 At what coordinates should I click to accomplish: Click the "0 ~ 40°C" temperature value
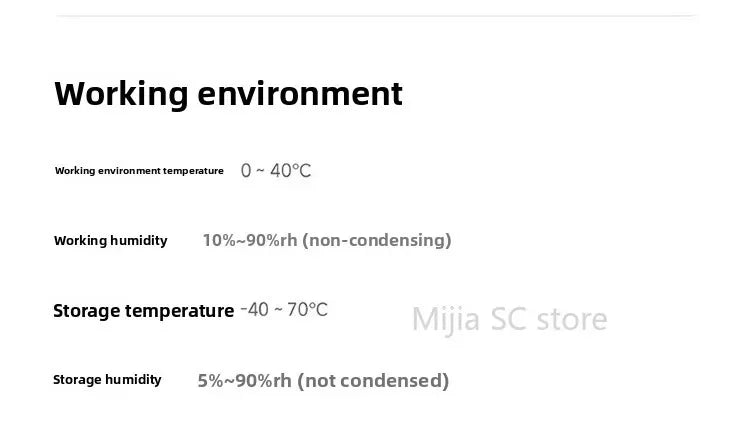click(x=276, y=171)
